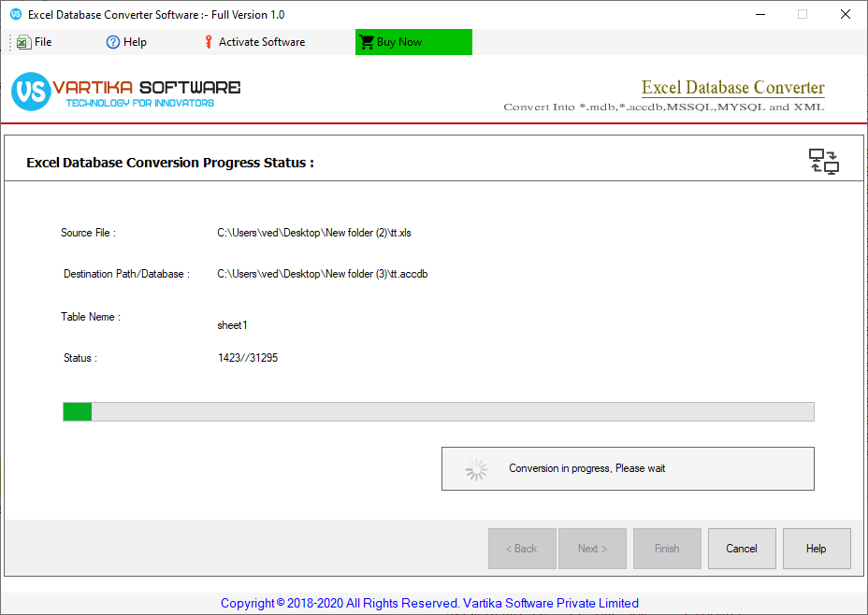Image resolution: width=868 pixels, height=615 pixels.
Task: Open the Help menu in toolbar
Action: tap(126, 42)
